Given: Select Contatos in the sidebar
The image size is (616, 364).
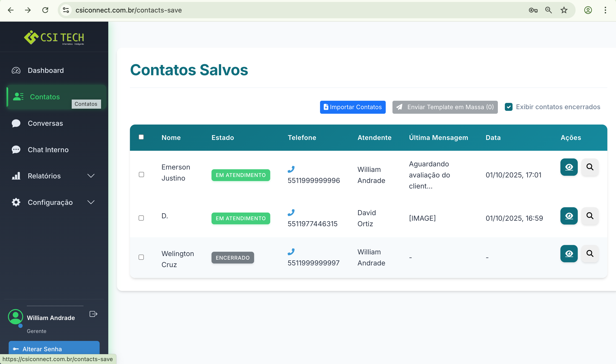Looking at the screenshot, I should click(x=45, y=97).
